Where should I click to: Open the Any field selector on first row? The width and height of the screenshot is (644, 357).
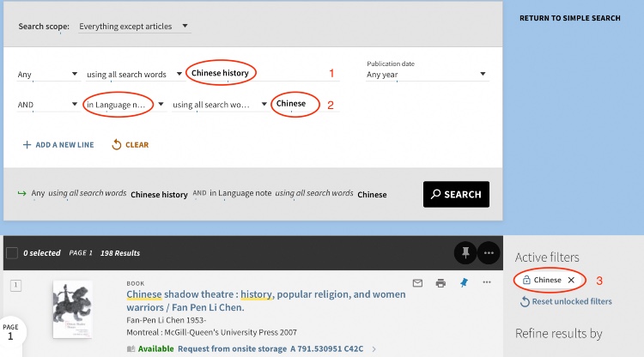tap(47, 75)
